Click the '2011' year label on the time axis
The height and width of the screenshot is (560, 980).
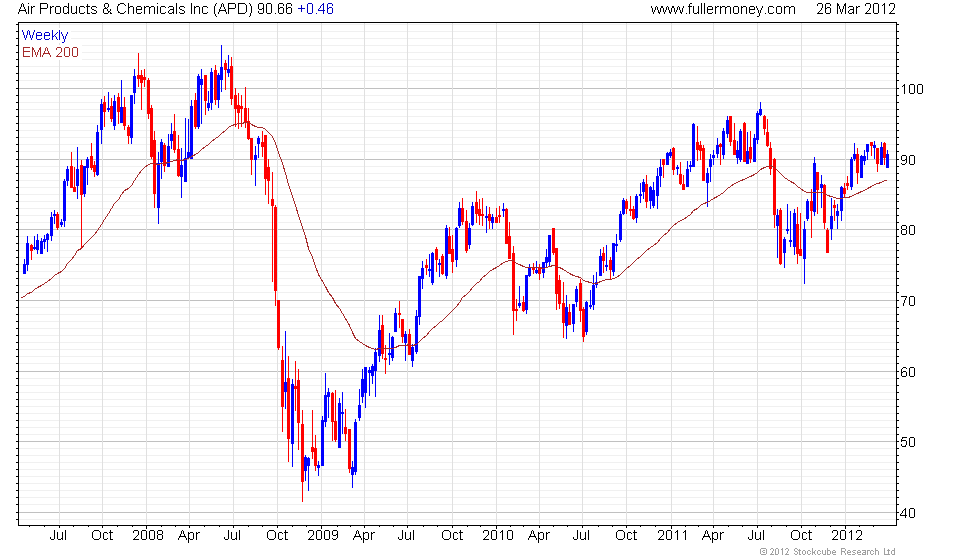point(672,536)
